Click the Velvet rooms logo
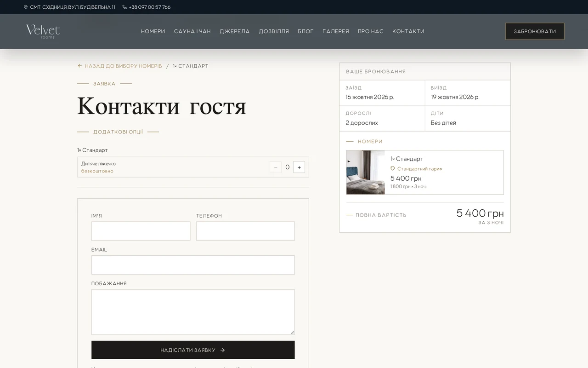Viewport: 588px width, 368px height. point(43,31)
